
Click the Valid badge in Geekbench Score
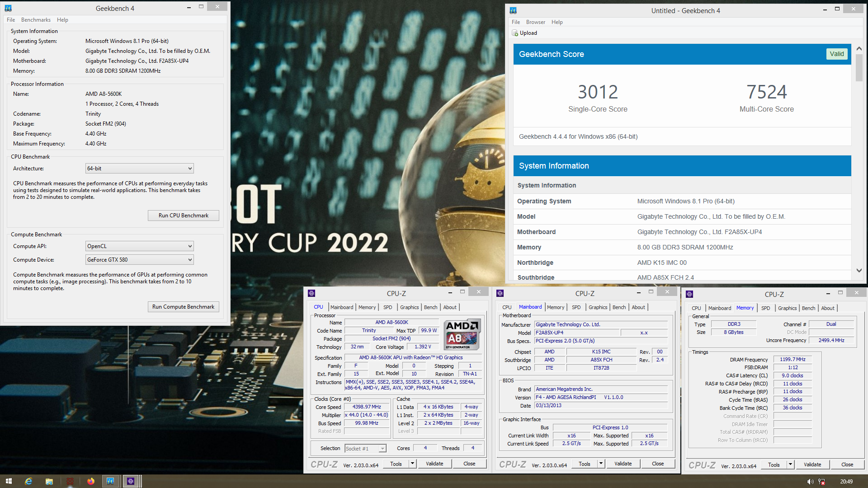837,54
